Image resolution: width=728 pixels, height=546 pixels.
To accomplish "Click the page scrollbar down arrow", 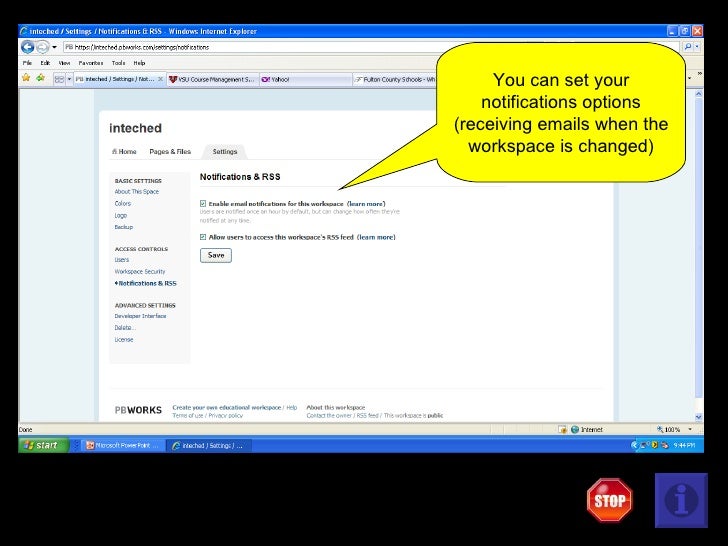I will pyautogui.click(x=698, y=417).
